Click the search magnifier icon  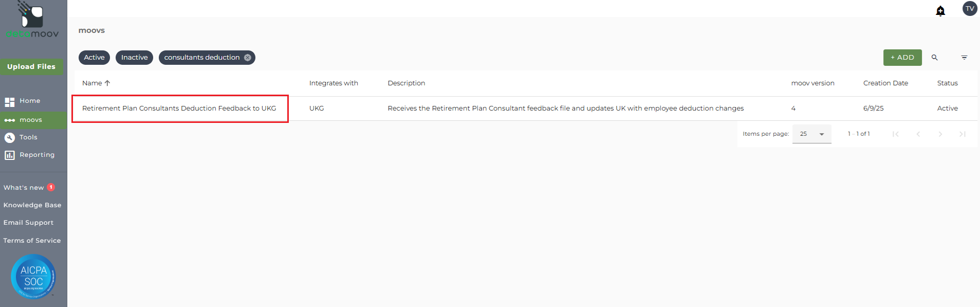coord(935,58)
